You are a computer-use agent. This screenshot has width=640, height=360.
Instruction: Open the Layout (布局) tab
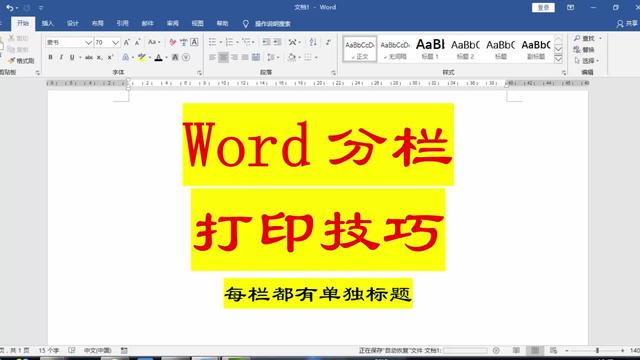click(98, 24)
